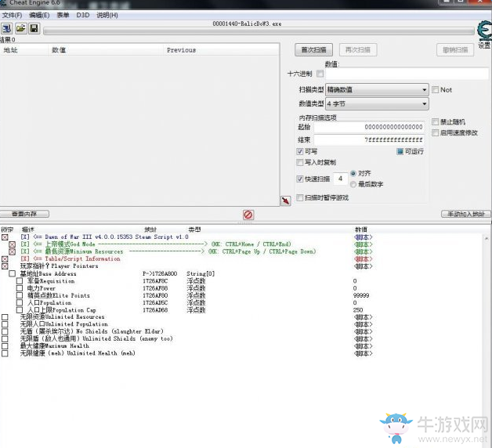Toggle the 可运行 executable checkbox
Image resolution: width=492 pixels, height=448 pixels.
[x=400, y=151]
